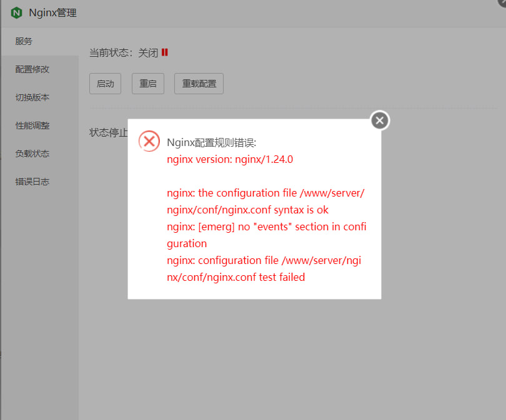Screen dimensions: 506x420
Task: Restart Nginx using the 重启 button
Action: click(x=148, y=84)
